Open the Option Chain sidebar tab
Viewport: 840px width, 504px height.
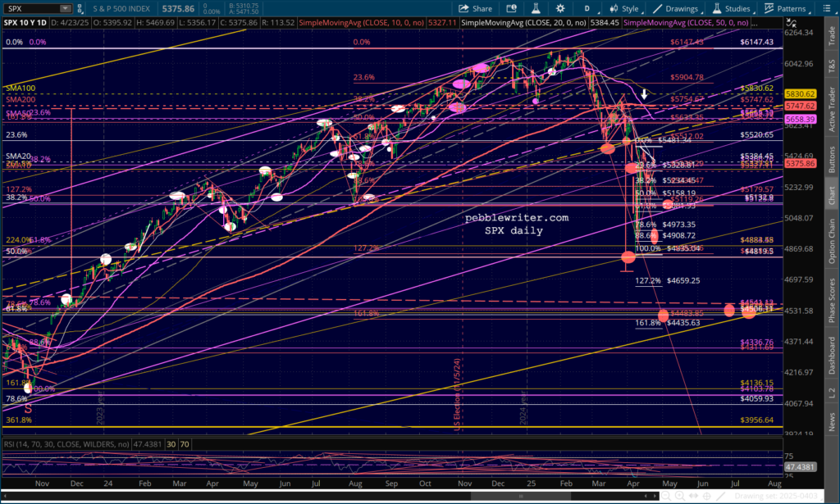point(832,241)
